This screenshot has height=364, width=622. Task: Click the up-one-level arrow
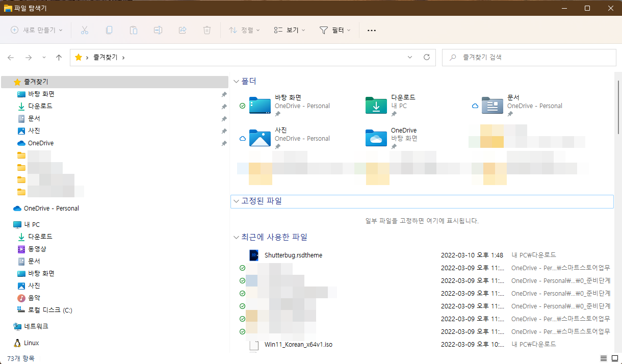click(59, 57)
